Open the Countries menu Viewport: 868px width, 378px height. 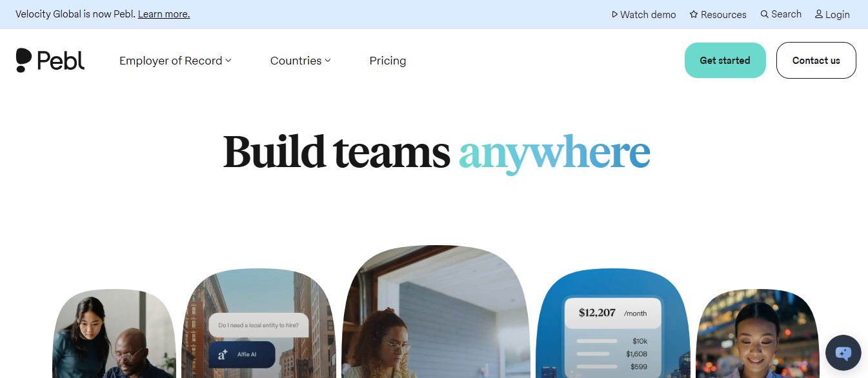tap(301, 61)
